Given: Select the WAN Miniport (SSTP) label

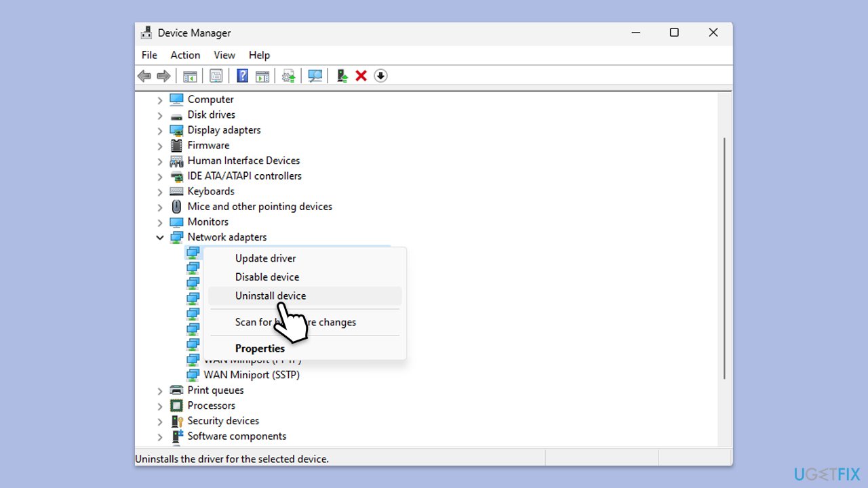Looking at the screenshot, I should click(x=252, y=375).
